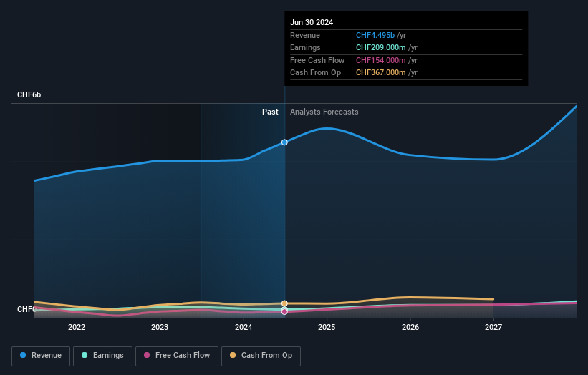Viewport: 588px width, 375px height.
Task: Click the CHF367.000m cash from op value
Action: [380, 73]
